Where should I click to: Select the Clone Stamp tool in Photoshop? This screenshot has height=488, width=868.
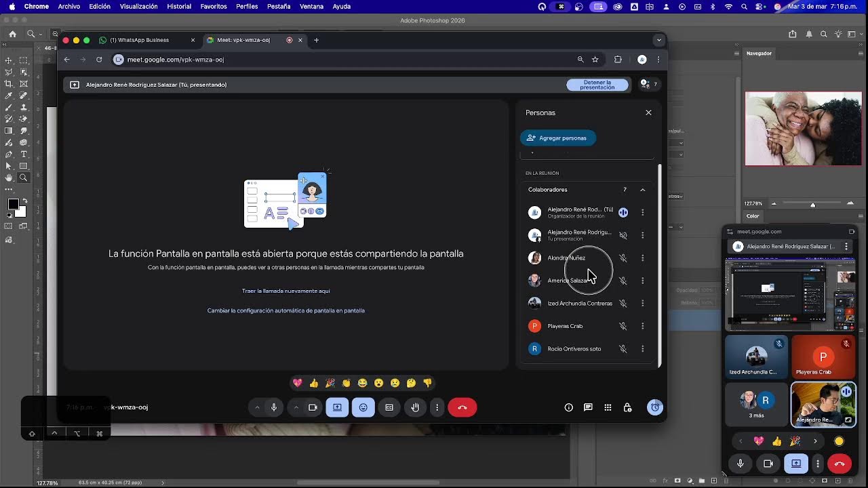(24, 107)
